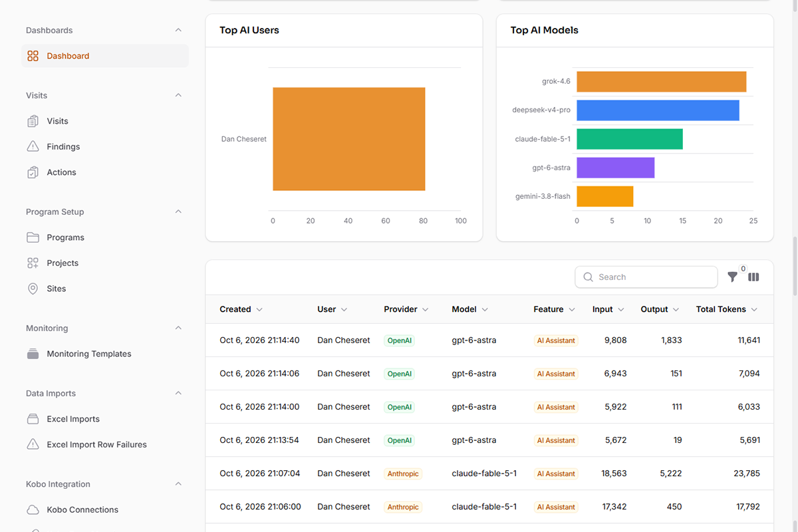This screenshot has height=532, width=798.
Task: Open the Feature column menu
Action: (571, 310)
